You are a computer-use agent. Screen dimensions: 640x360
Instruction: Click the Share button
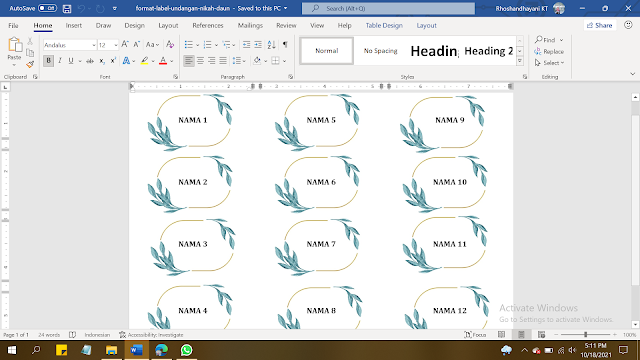point(600,25)
